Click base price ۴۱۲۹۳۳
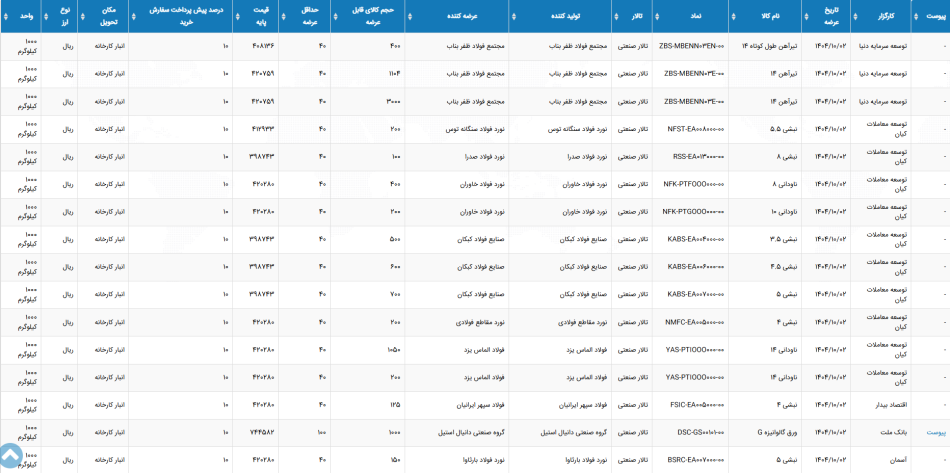The height and width of the screenshot is (473, 950). (262, 129)
